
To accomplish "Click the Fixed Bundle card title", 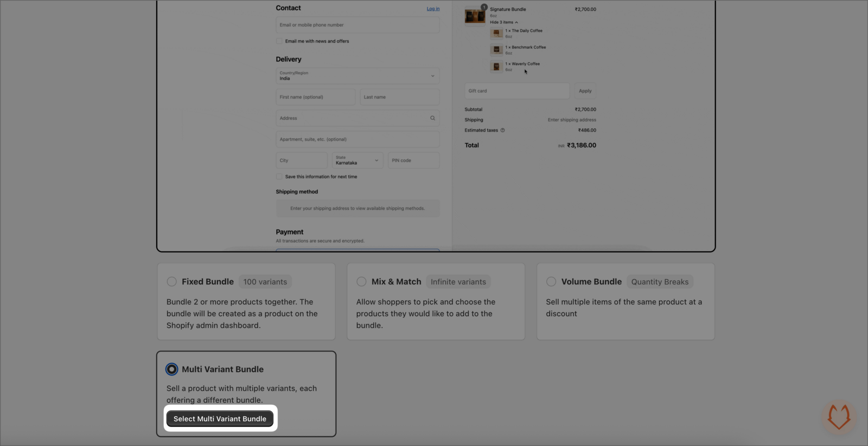I will click(x=208, y=282).
